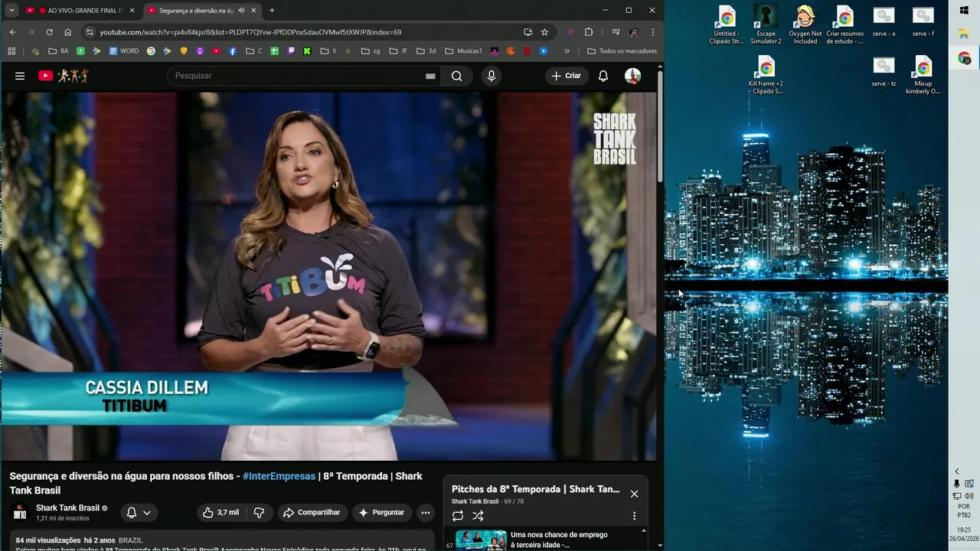Start voice search with microphone icon
The height and width of the screenshot is (551, 980).
tap(492, 76)
